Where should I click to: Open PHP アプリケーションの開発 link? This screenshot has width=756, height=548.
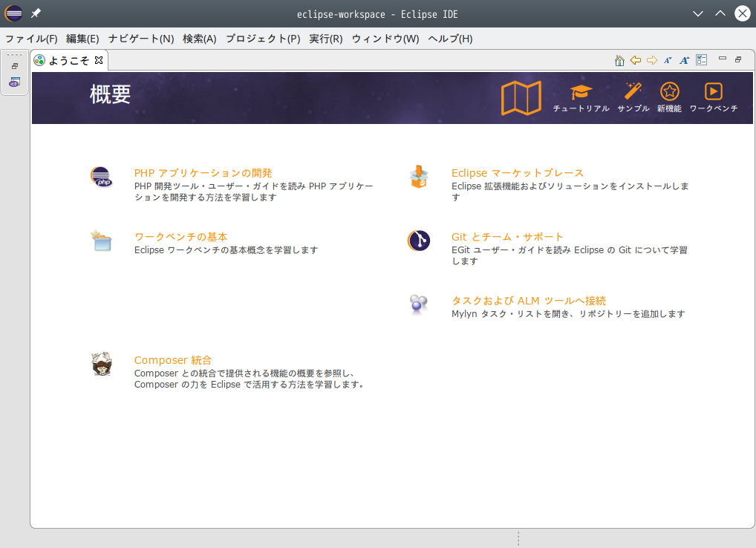tap(203, 173)
